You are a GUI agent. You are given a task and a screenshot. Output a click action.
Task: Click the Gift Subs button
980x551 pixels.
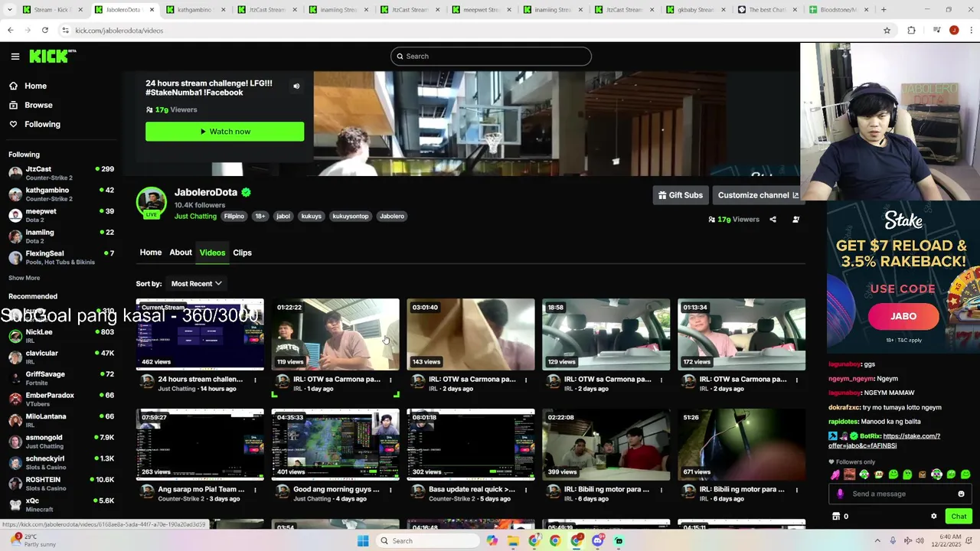[681, 195]
